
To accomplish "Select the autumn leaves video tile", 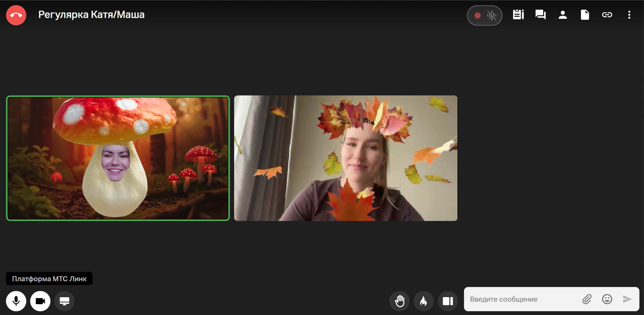I will tap(346, 158).
